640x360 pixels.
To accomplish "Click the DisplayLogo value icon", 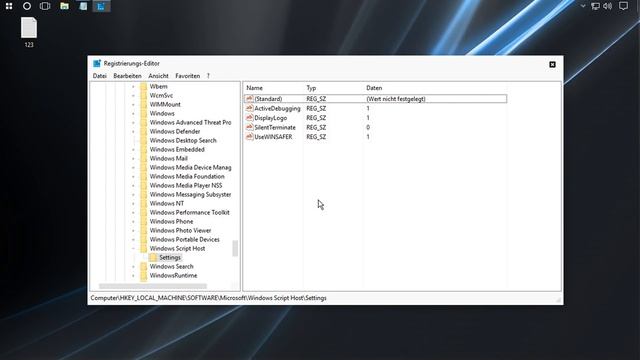I will click(249, 118).
